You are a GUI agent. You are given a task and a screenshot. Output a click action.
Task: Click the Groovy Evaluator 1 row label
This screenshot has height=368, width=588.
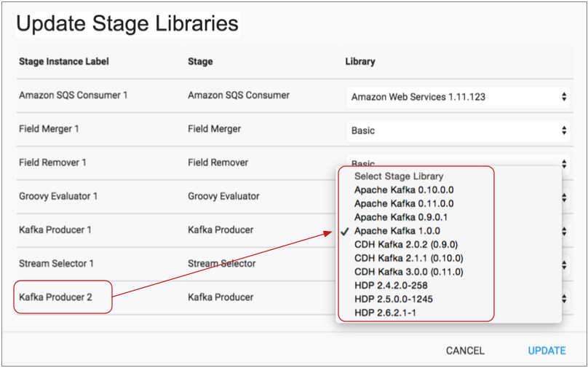58,196
